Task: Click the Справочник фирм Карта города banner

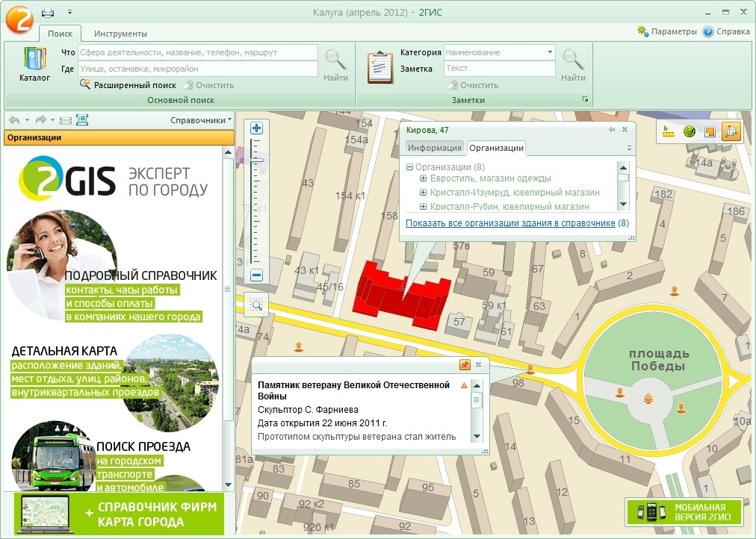Action: 119,514
